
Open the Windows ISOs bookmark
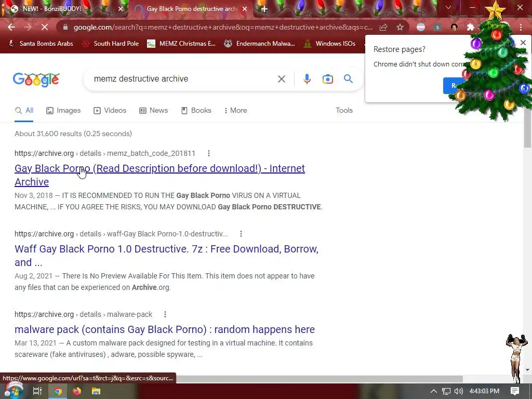(329, 44)
